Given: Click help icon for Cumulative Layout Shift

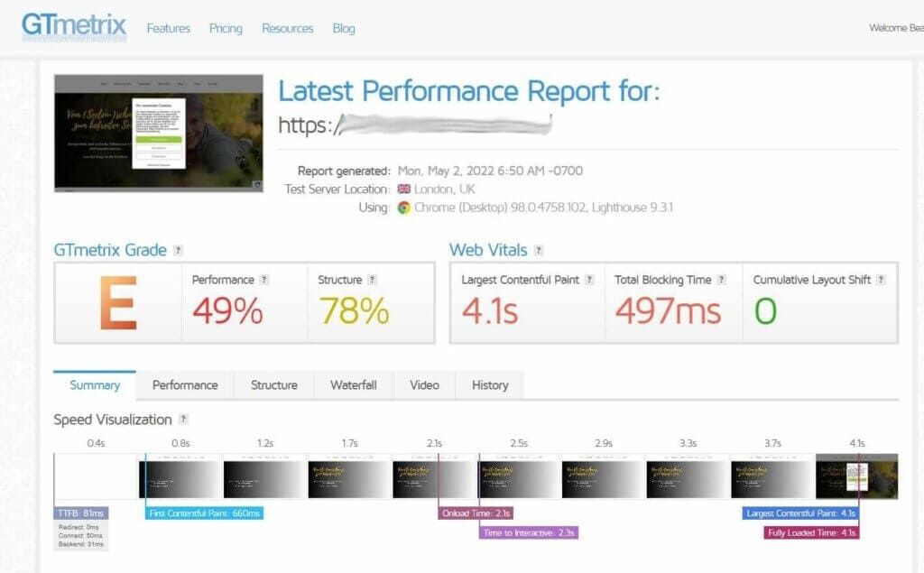Looking at the screenshot, I should (x=881, y=280).
